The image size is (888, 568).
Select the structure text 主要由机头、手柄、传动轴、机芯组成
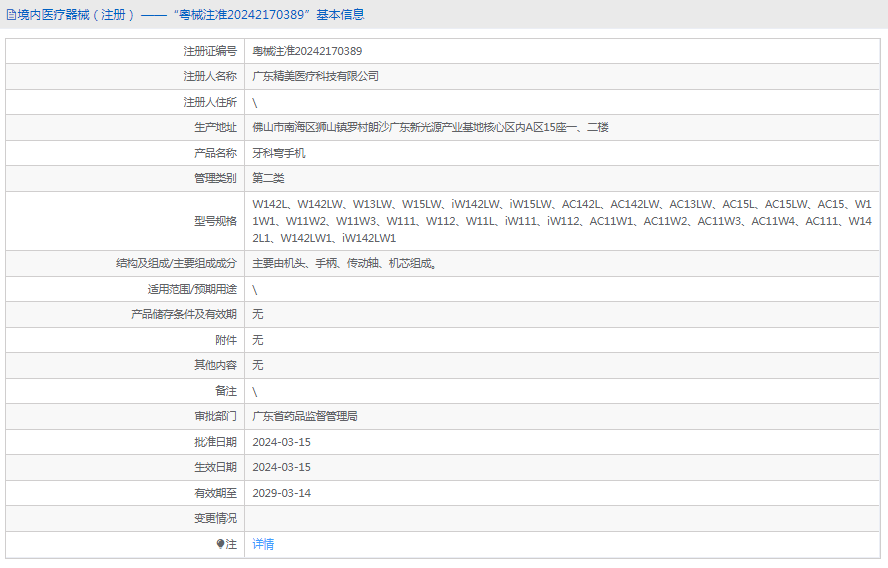click(x=344, y=263)
